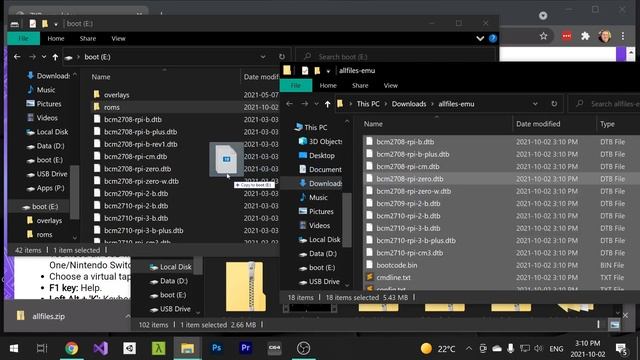Viewport: 640px width, 360px height.
Task: Refresh the allfiles-emu folder view
Action: (x=554, y=104)
